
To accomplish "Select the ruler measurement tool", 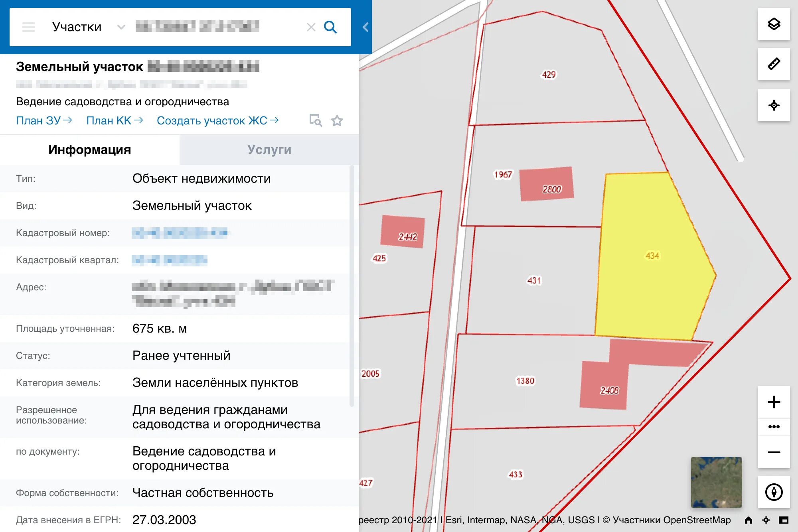I will coord(774,64).
